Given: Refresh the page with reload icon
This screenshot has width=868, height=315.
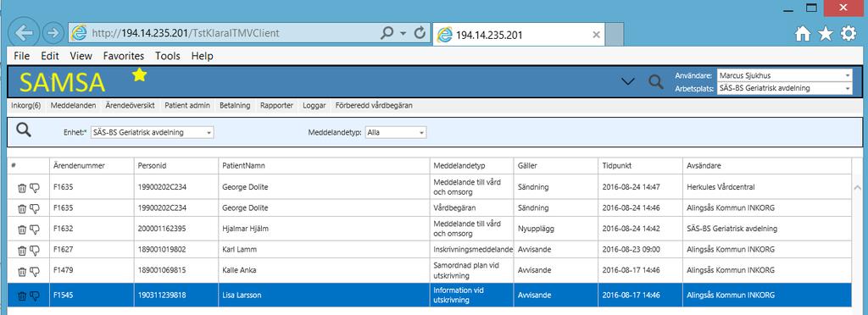Looking at the screenshot, I should click(x=420, y=33).
